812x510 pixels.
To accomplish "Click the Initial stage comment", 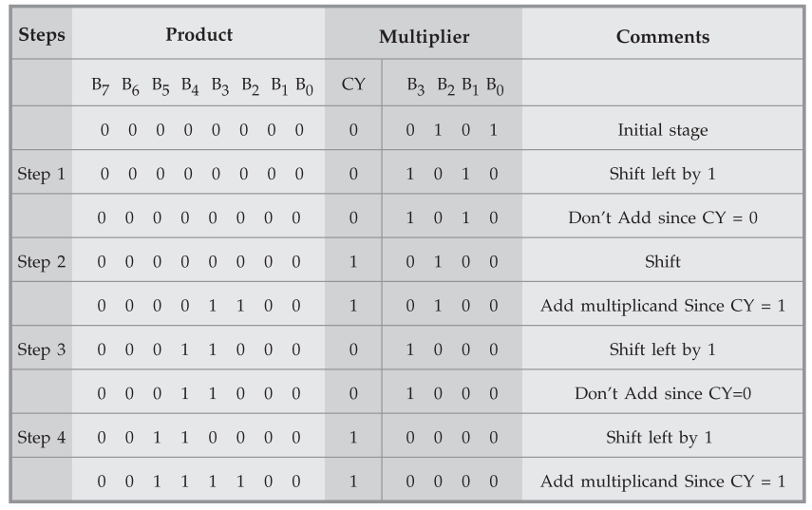I will (x=662, y=130).
